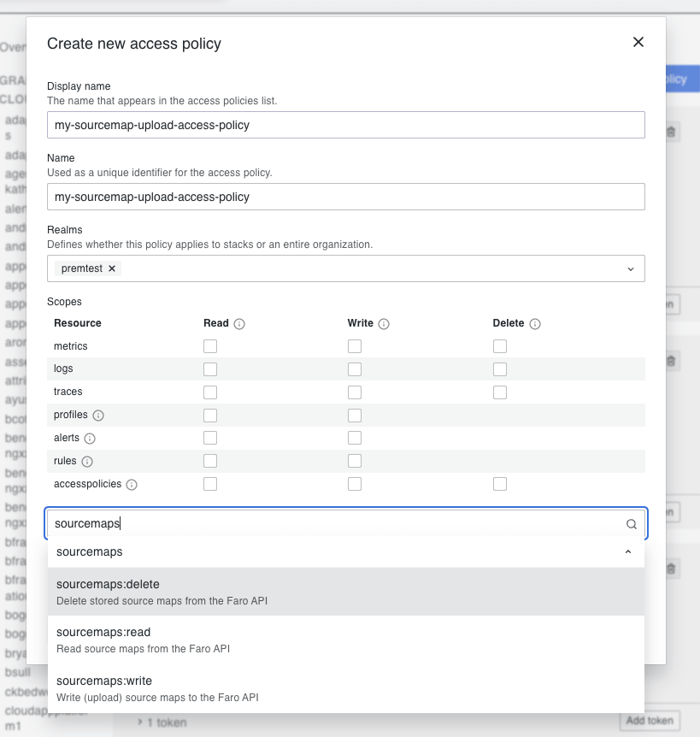Click the info icon beside rules resource
The width and height of the screenshot is (700, 737).
(x=87, y=462)
